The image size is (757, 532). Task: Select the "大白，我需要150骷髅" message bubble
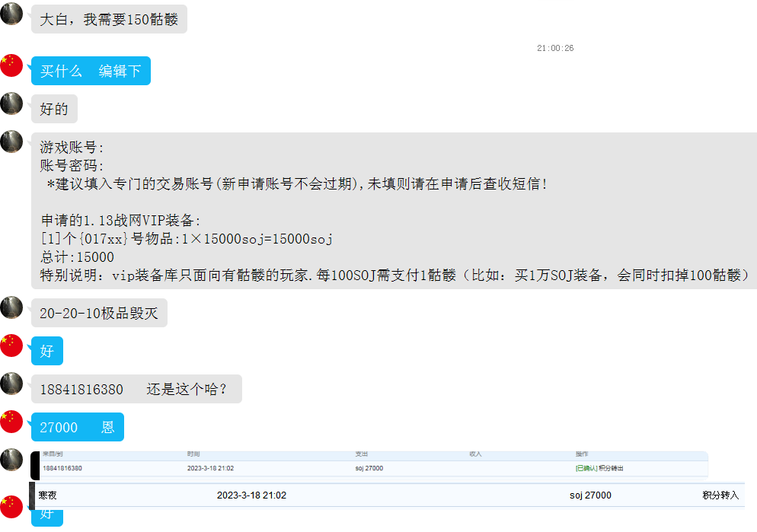pyautogui.click(x=109, y=19)
